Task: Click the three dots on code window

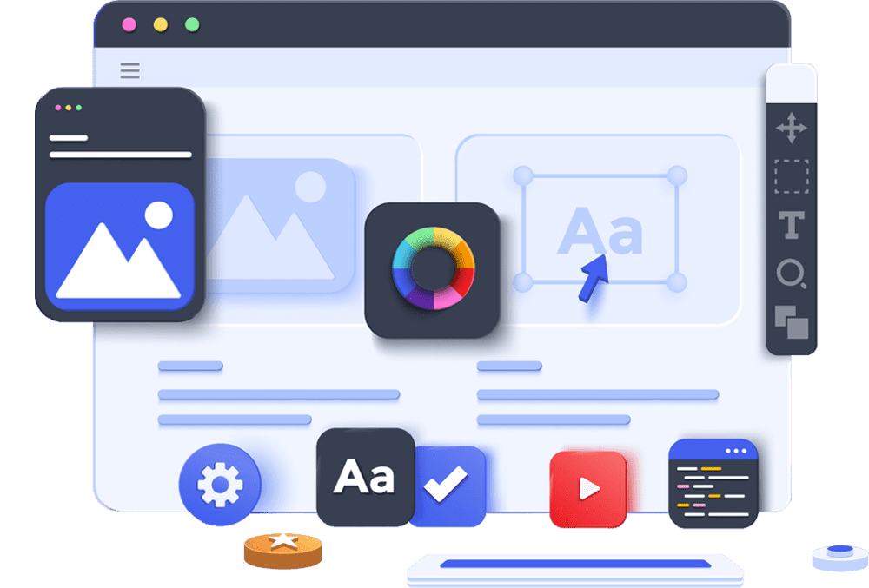Action: tap(736, 451)
